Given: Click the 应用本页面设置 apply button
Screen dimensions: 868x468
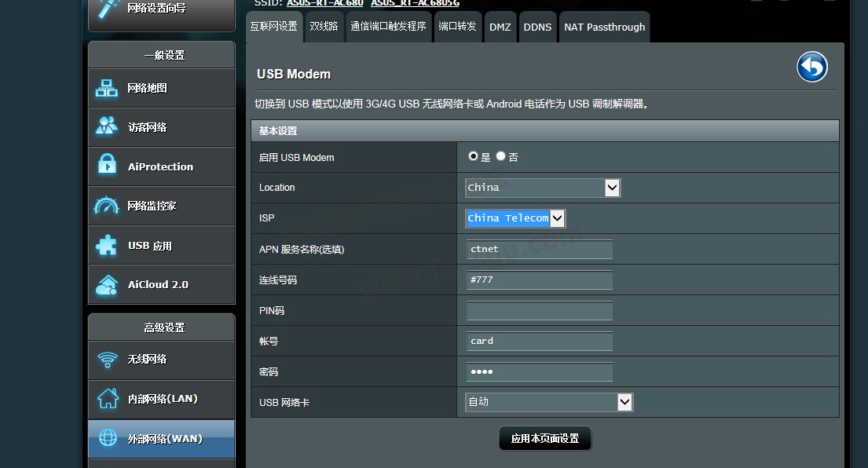Looking at the screenshot, I should tap(544, 439).
